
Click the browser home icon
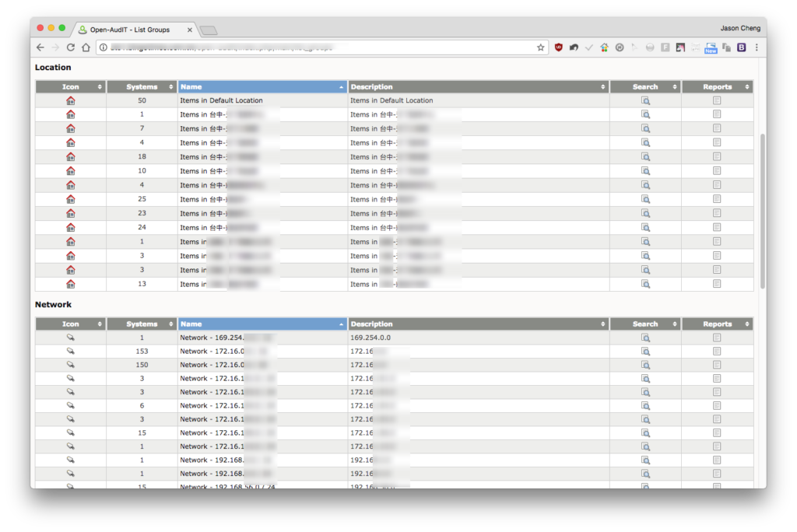[x=86, y=47]
